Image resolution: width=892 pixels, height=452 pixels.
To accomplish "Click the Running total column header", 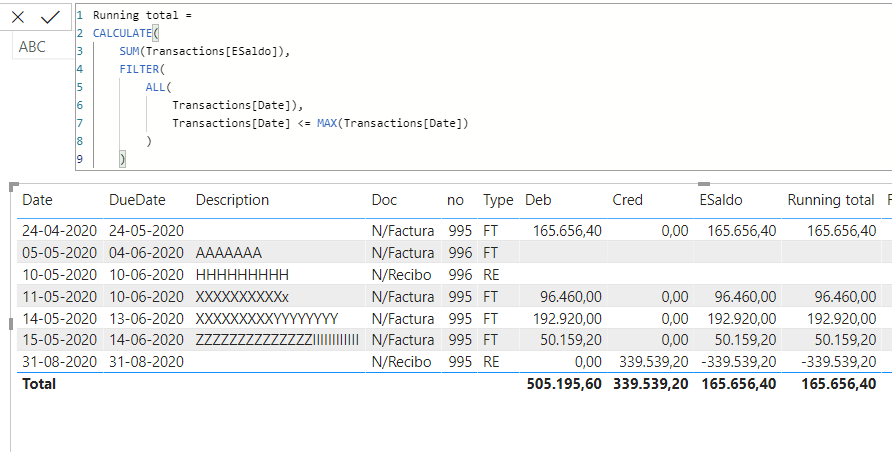I will coord(831,200).
